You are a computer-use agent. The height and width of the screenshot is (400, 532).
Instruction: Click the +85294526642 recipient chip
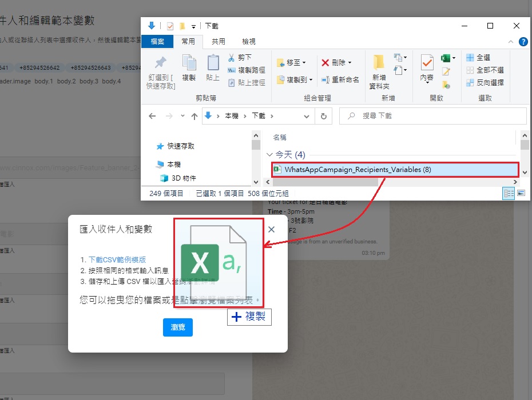[39, 68]
